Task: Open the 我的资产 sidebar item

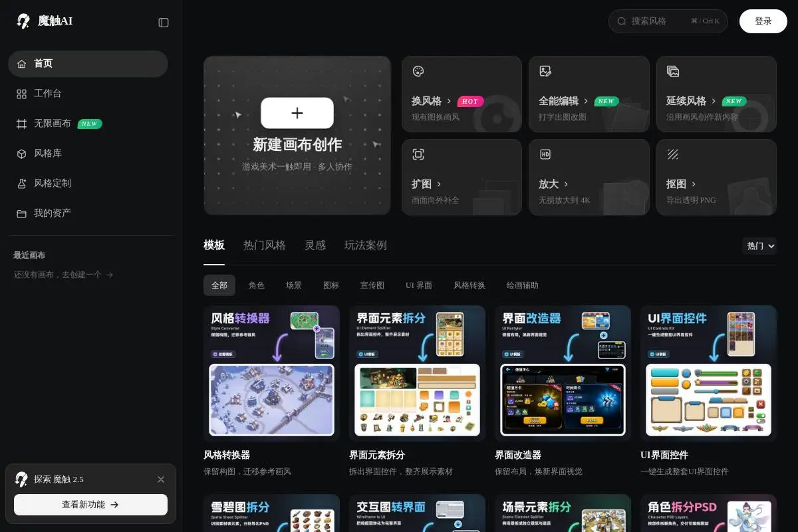Action: (x=88, y=213)
